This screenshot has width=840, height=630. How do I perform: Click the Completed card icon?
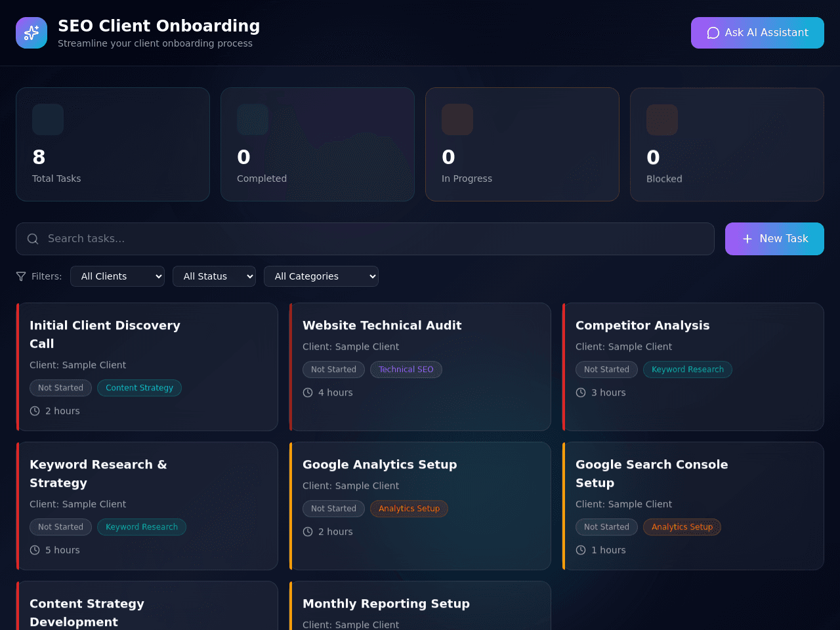253,119
